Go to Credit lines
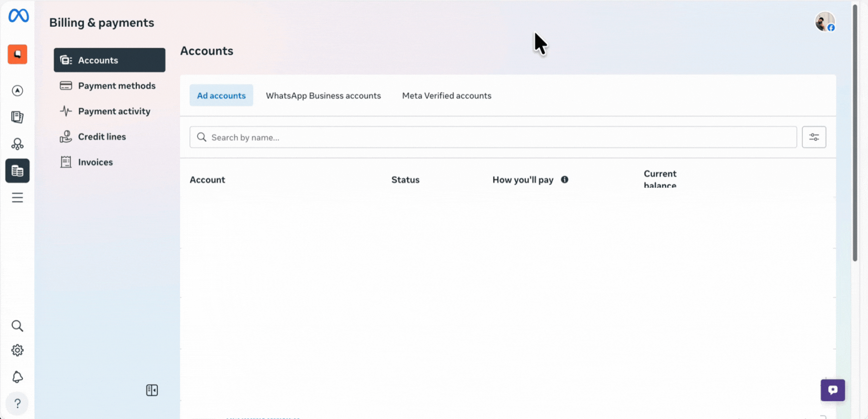The height and width of the screenshot is (419, 868). point(109,137)
